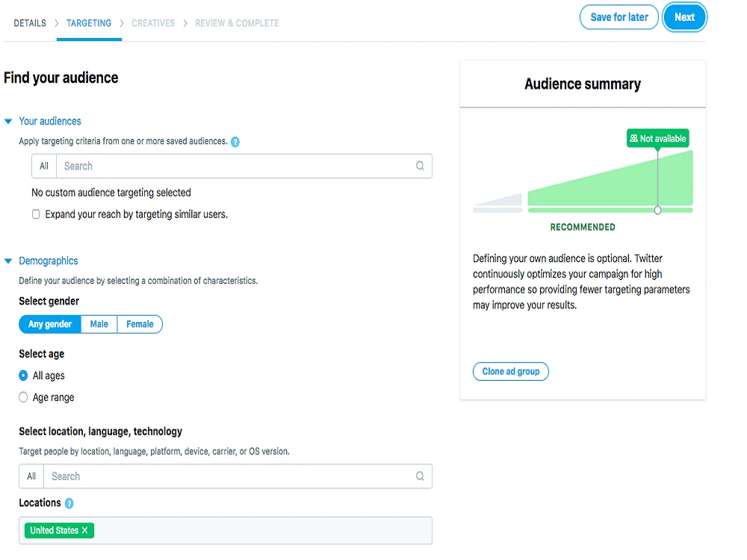This screenshot has width=747, height=560.
Task: Select the Age range option
Action: (23, 397)
